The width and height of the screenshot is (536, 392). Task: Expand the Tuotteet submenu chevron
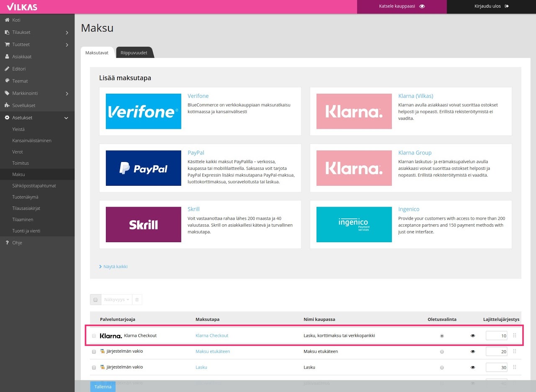(x=67, y=44)
